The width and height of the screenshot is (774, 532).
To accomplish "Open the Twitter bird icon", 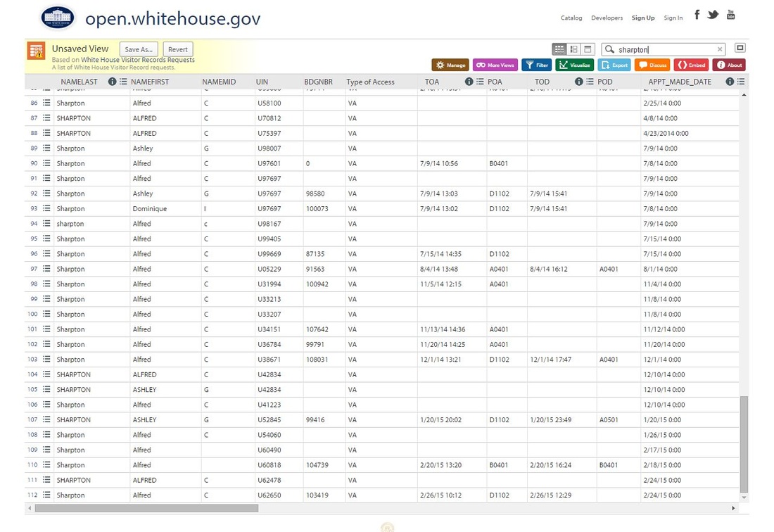I will [713, 14].
